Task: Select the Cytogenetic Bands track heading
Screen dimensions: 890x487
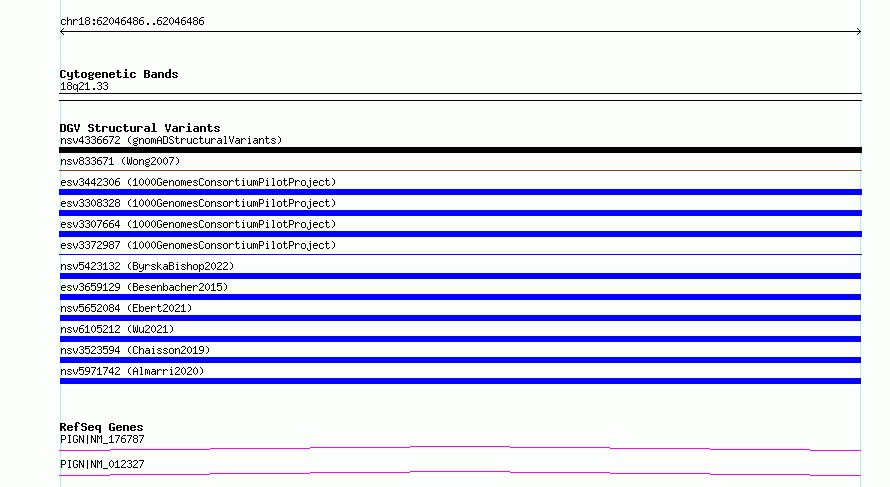Action: coord(119,74)
